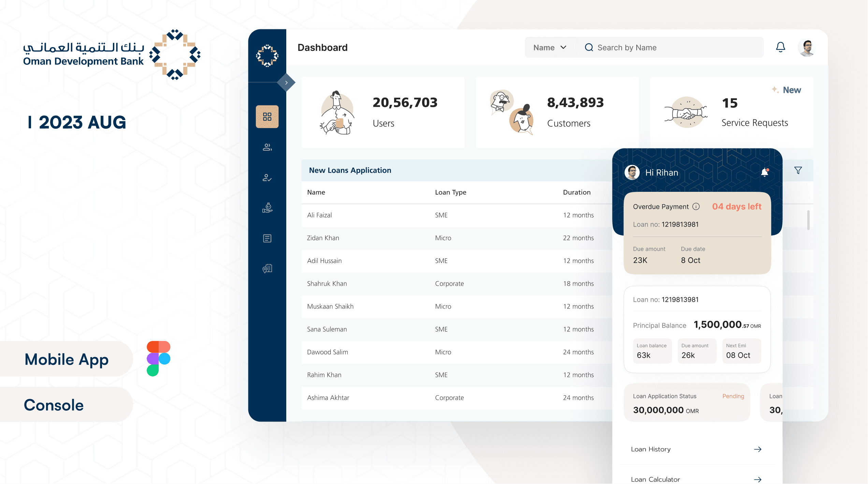Open Loan Calculator arrow link
Screen dimensions: 868x484
click(757, 479)
